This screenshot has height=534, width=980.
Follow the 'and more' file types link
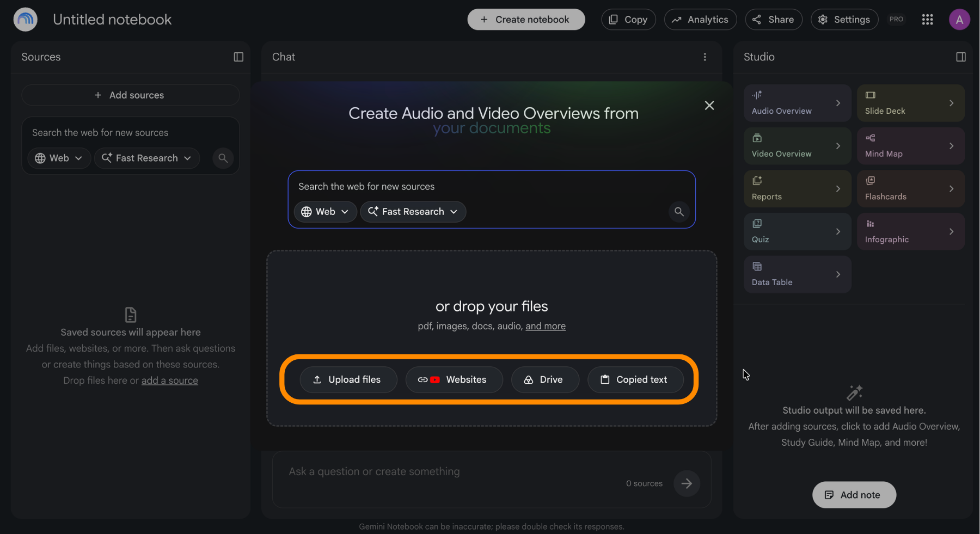(x=546, y=326)
